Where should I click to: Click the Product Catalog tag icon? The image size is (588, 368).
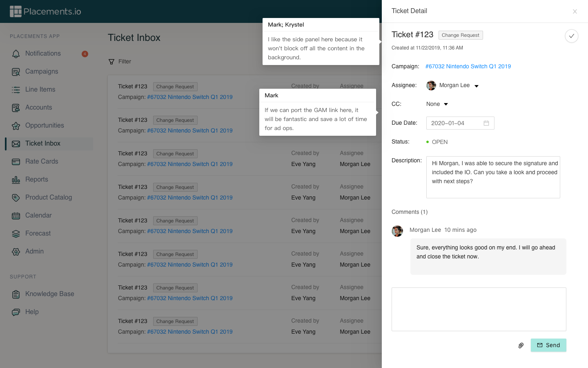(x=16, y=197)
